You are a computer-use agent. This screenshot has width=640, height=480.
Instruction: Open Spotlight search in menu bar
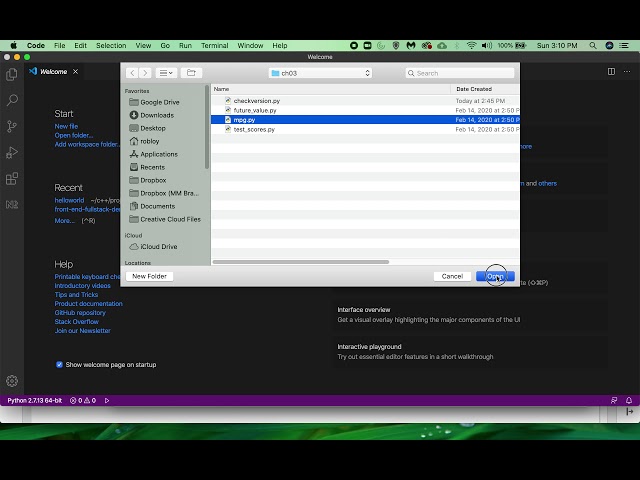[593, 45]
